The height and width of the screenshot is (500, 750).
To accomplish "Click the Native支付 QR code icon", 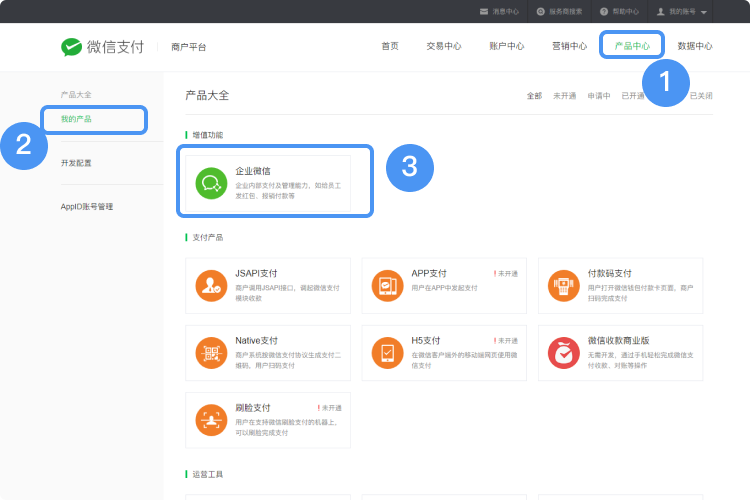I will click(211, 353).
